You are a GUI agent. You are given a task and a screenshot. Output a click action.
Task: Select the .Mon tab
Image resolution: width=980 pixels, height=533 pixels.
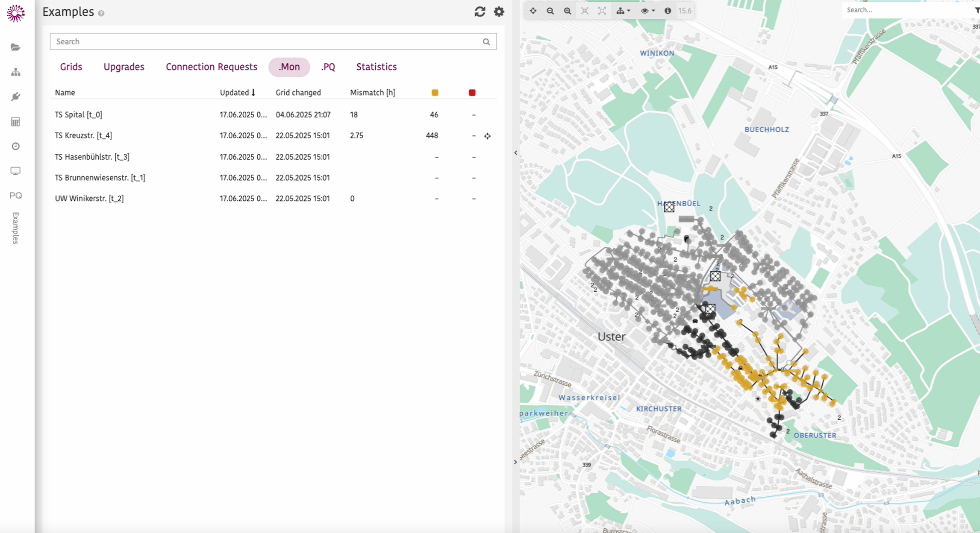click(289, 67)
